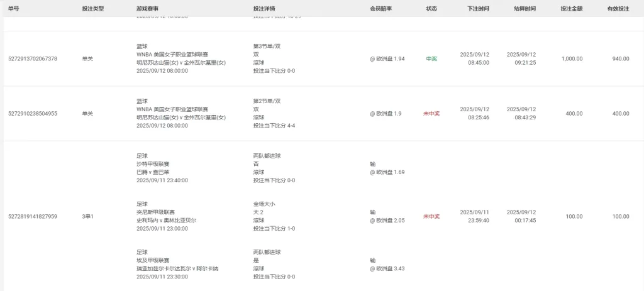Select the 欧洲盘 3.43 odds value
Viewport: 644px width, 291px height.
387,268
